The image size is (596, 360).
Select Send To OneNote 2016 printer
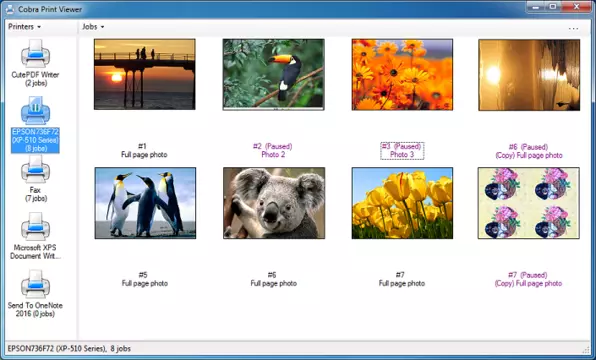35,284
